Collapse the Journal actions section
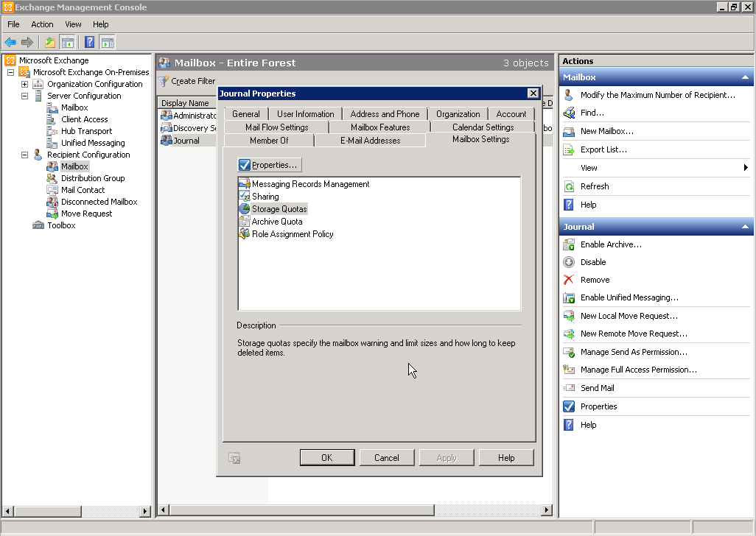 (x=745, y=227)
